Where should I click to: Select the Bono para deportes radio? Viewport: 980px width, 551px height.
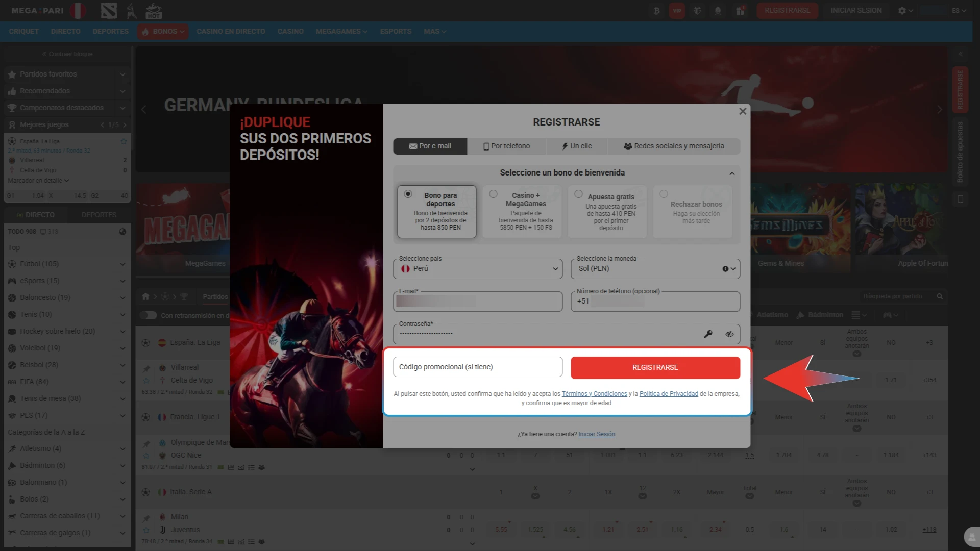click(x=408, y=194)
